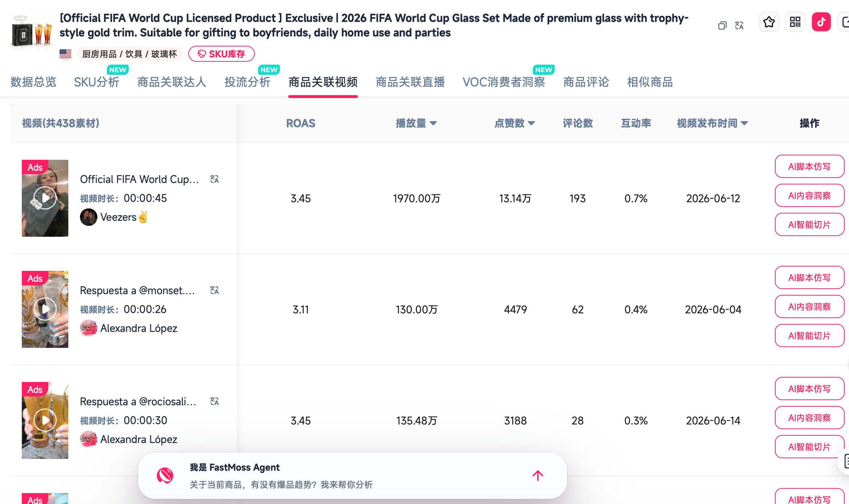Translate the Official FIFA World Cup video title
Viewport: 849px width, 504px height.
[x=214, y=179]
